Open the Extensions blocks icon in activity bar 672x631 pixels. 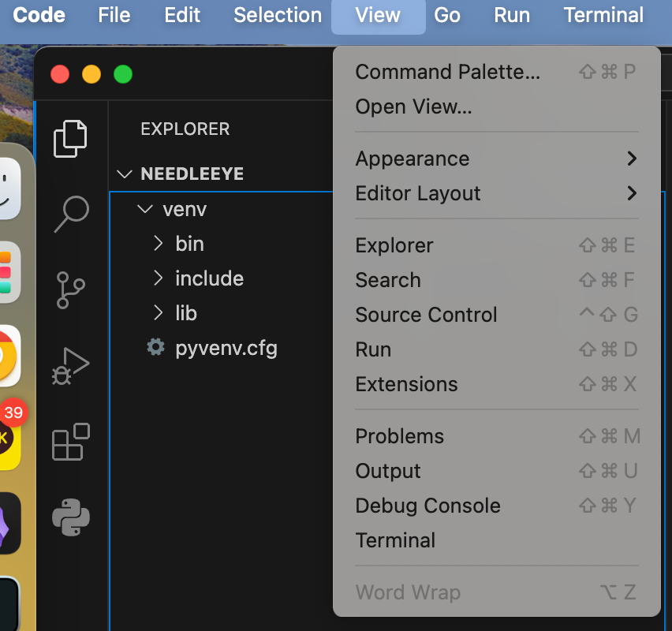tap(70, 442)
